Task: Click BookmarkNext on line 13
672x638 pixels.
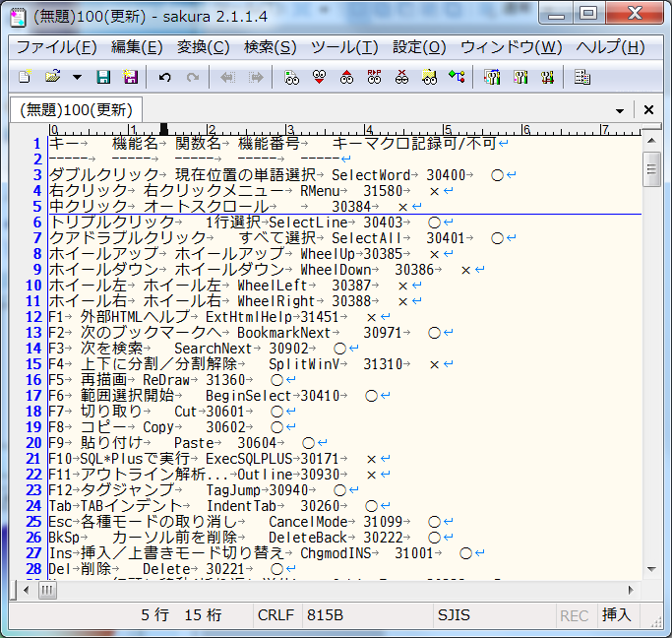Action: click(284, 333)
